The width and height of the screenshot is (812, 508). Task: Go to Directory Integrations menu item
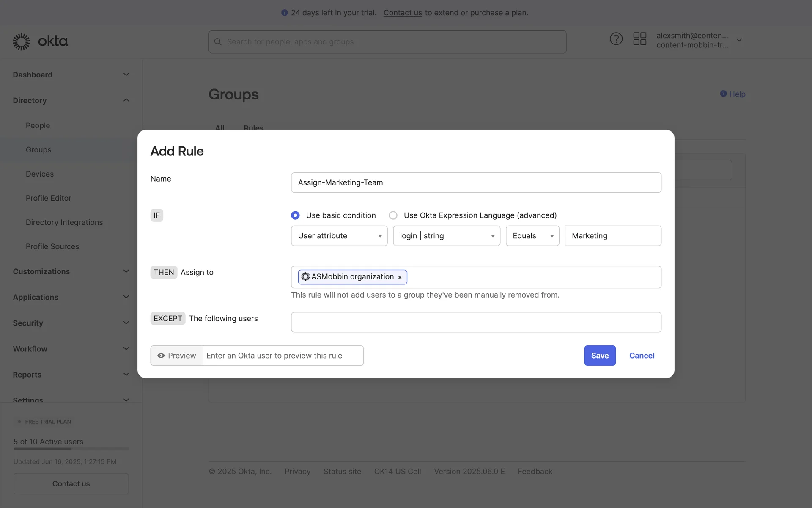64,222
